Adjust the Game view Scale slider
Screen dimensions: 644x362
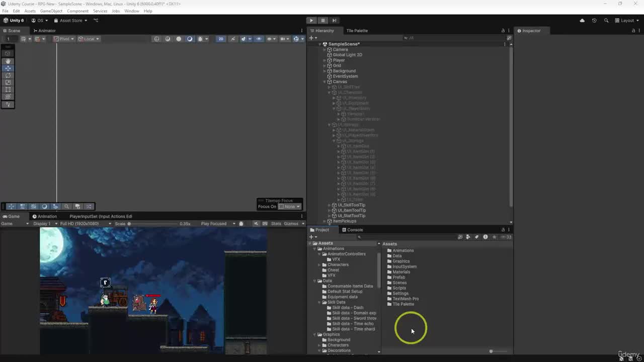[x=152, y=224]
